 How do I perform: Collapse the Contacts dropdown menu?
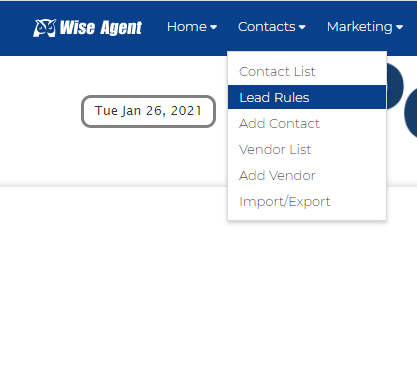point(272,27)
